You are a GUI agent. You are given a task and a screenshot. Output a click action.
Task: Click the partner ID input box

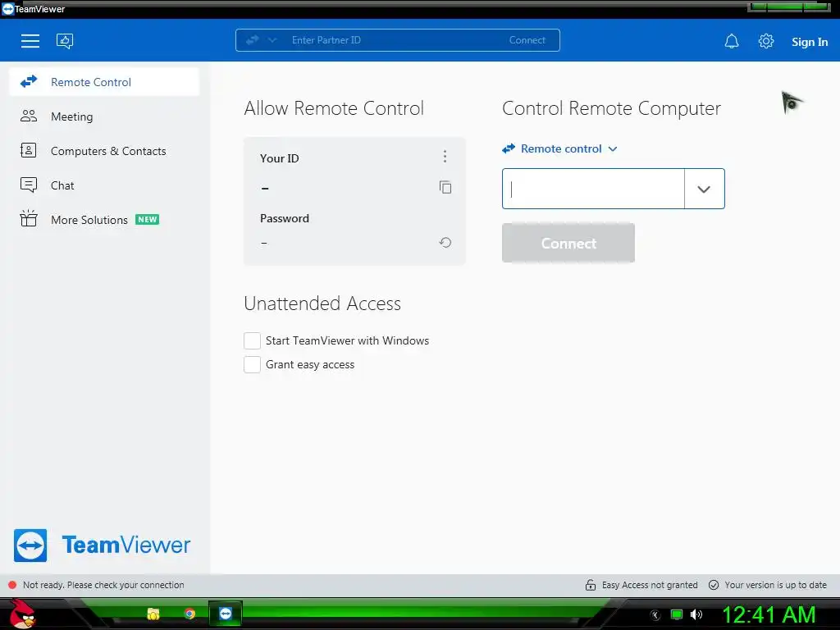593,189
